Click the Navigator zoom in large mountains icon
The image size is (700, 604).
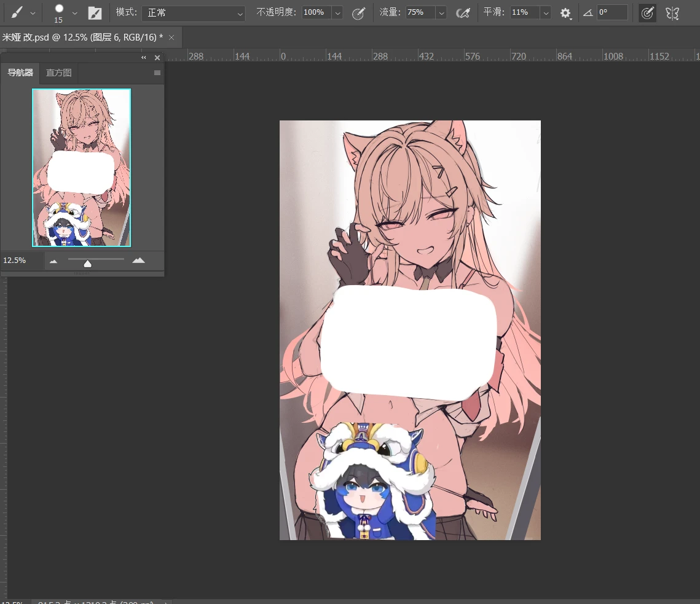pyautogui.click(x=138, y=261)
